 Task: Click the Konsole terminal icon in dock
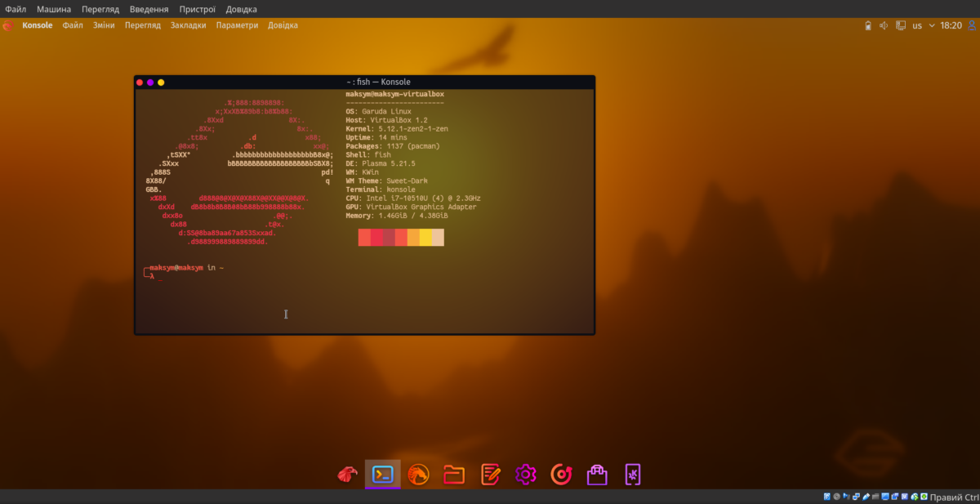pyautogui.click(x=382, y=474)
